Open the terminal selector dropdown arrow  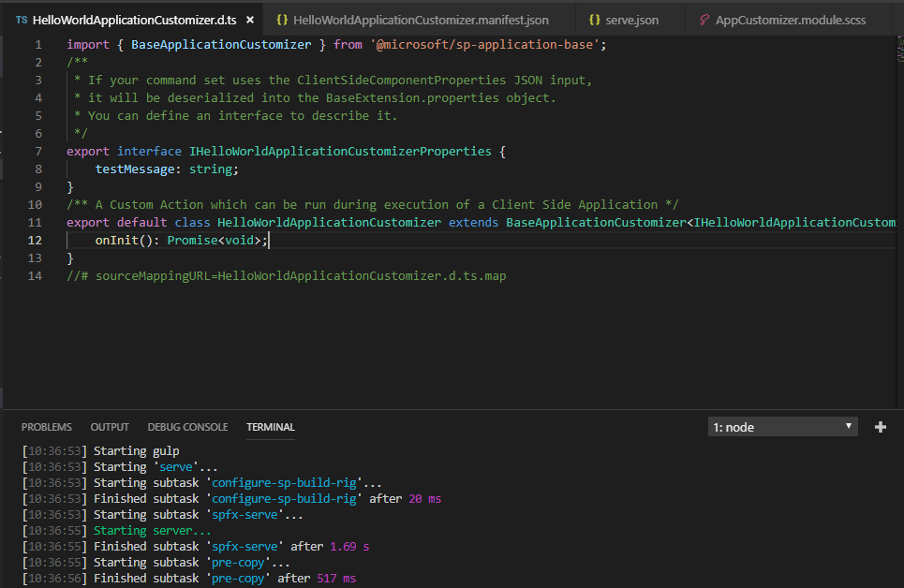[x=850, y=426]
